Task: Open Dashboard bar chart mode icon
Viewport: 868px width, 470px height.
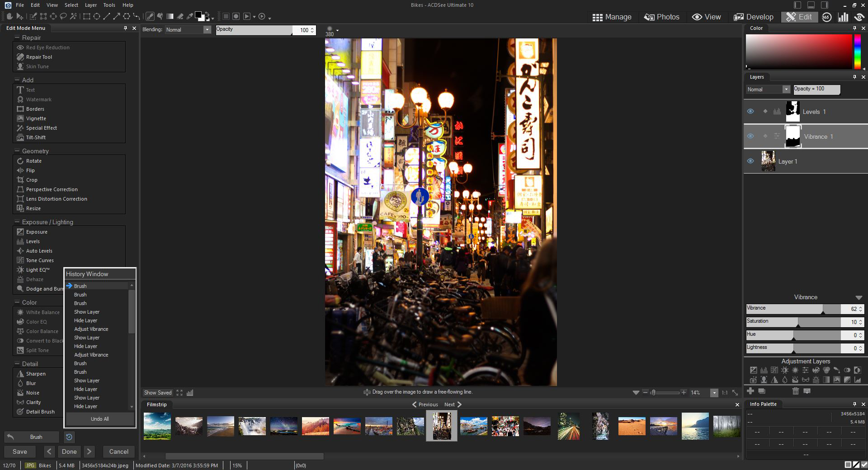Action: pyautogui.click(x=843, y=17)
